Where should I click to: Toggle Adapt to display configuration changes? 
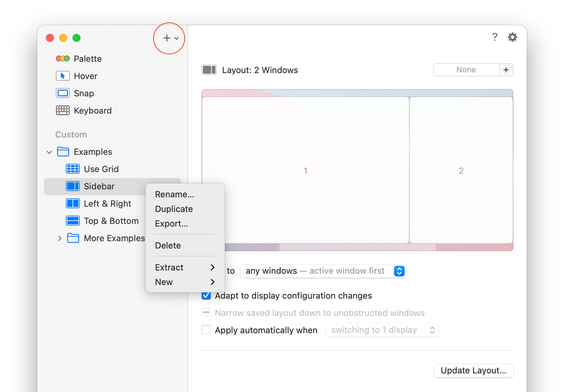(206, 295)
